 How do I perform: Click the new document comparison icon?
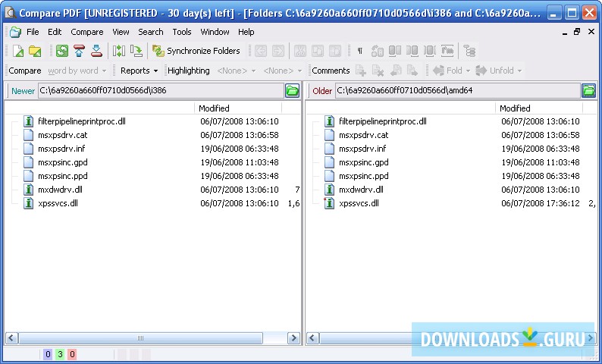17,51
